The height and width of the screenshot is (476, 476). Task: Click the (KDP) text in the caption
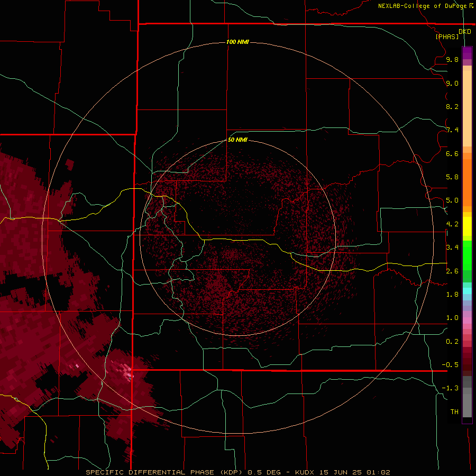tap(231, 472)
